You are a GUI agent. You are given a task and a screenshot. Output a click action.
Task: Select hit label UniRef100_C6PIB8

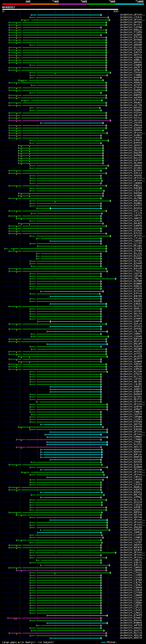[131, 276]
